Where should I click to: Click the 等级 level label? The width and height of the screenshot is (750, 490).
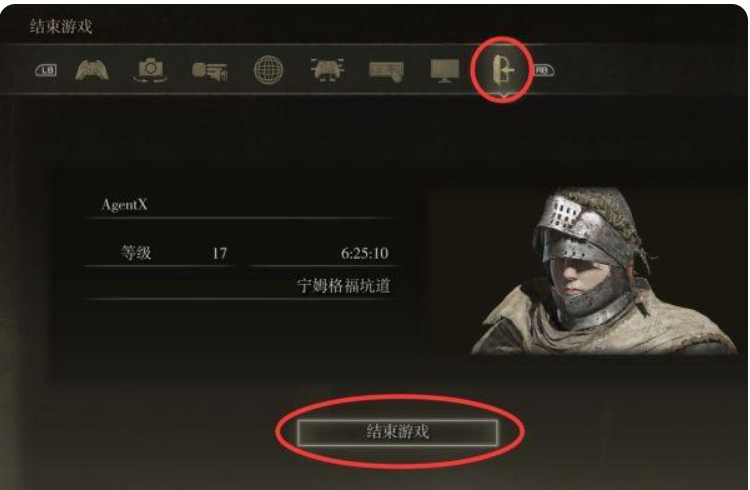pyautogui.click(x=136, y=253)
